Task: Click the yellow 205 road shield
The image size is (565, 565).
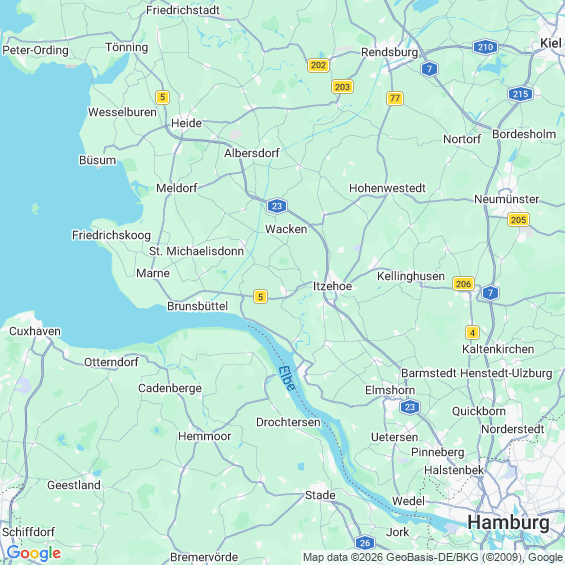Action: (518, 219)
